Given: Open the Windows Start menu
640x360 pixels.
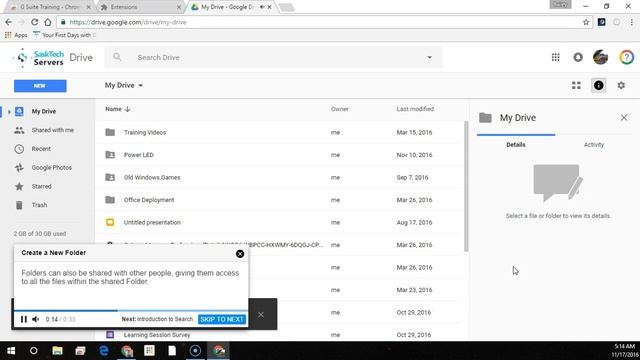Looking at the screenshot, I should point(11,351).
